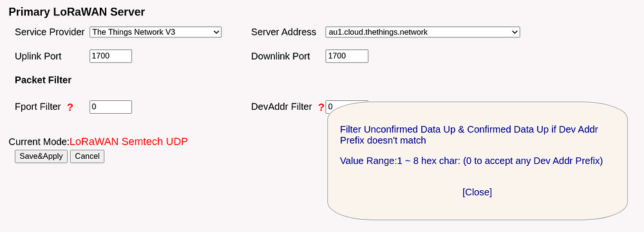The image size is (644, 232).
Task: Cancel the server configuration changes
Action: [87, 156]
